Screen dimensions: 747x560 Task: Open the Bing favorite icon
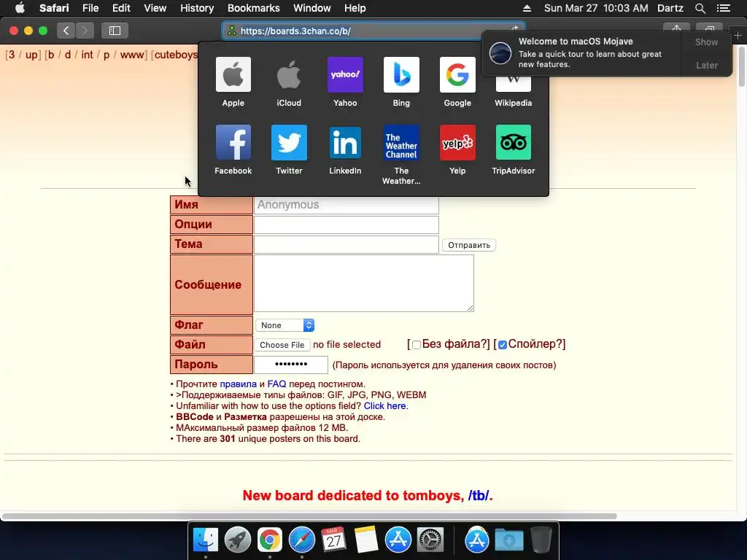(x=401, y=74)
